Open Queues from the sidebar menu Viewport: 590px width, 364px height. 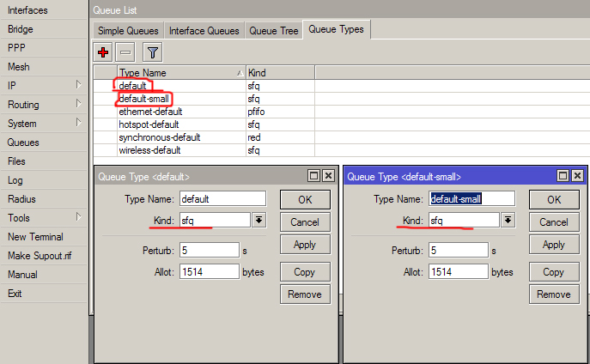click(x=23, y=143)
